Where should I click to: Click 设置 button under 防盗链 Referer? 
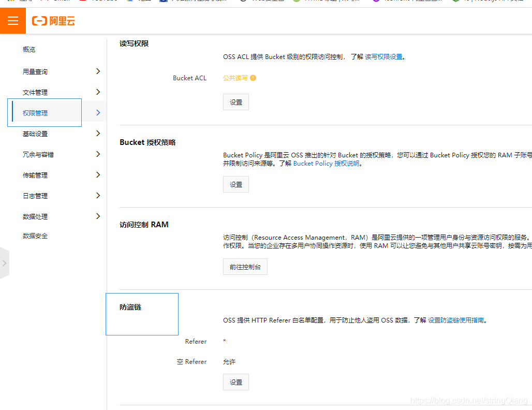click(236, 382)
